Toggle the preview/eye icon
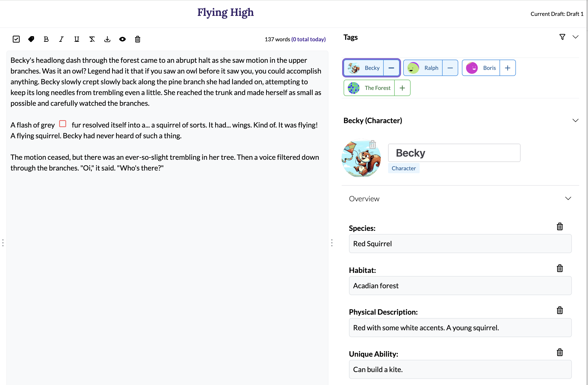The image size is (588, 385). click(122, 40)
